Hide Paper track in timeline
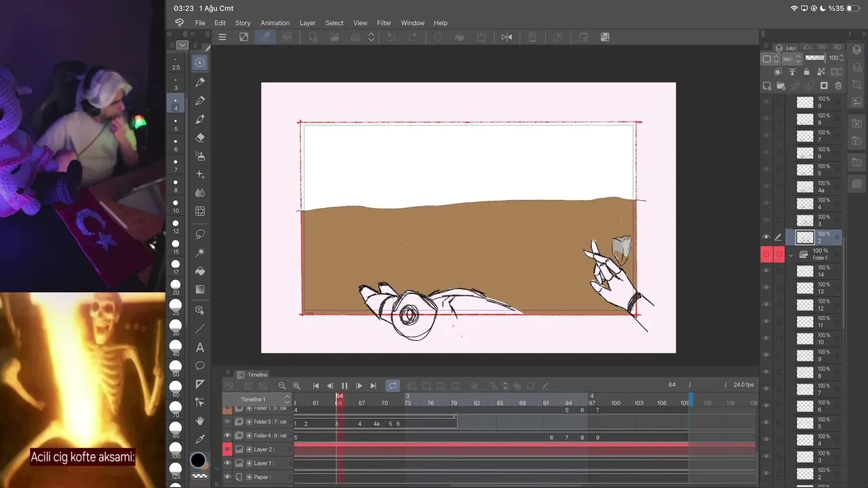The height and width of the screenshot is (488, 868). pyautogui.click(x=227, y=477)
